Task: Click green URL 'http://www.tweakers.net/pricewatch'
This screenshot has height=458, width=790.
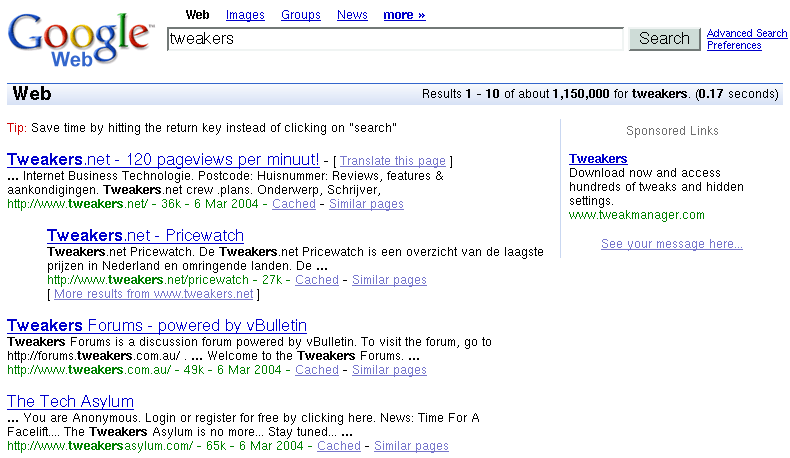Action: pyautogui.click(x=148, y=280)
